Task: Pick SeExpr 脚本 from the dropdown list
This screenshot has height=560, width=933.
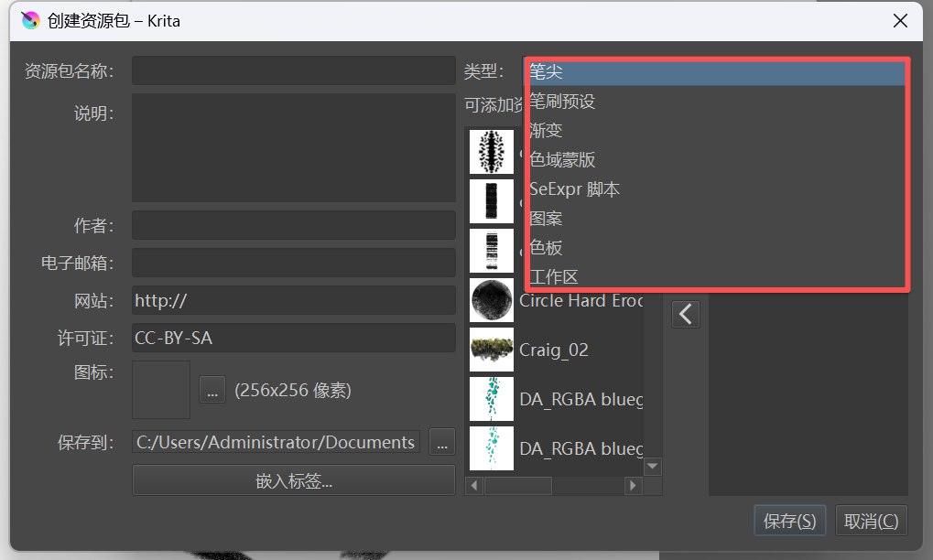Action: coord(574,189)
